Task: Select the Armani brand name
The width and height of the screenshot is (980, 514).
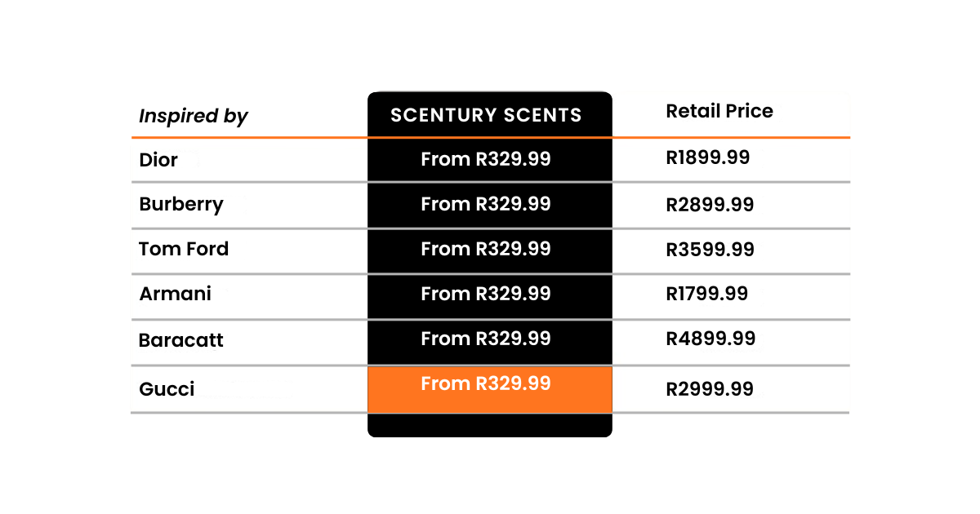Action: 176,294
